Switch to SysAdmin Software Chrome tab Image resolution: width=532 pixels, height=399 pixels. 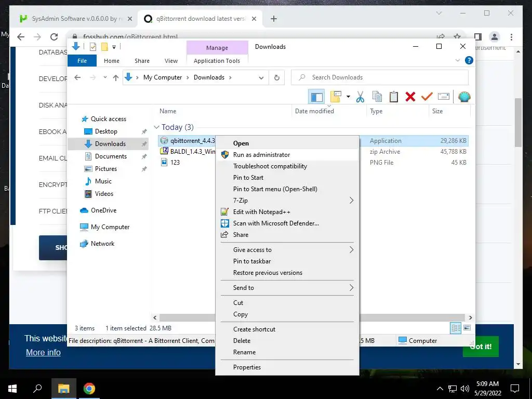coord(75,19)
